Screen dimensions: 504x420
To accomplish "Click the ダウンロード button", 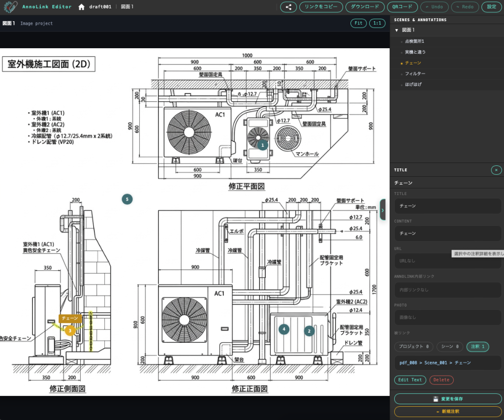I will [x=365, y=7].
